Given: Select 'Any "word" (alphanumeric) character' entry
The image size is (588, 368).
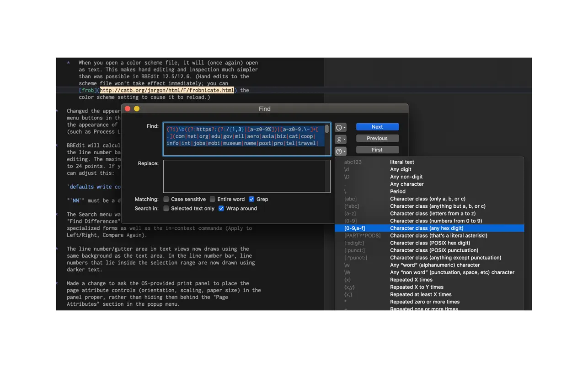Looking at the screenshot, I should [429, 265].
